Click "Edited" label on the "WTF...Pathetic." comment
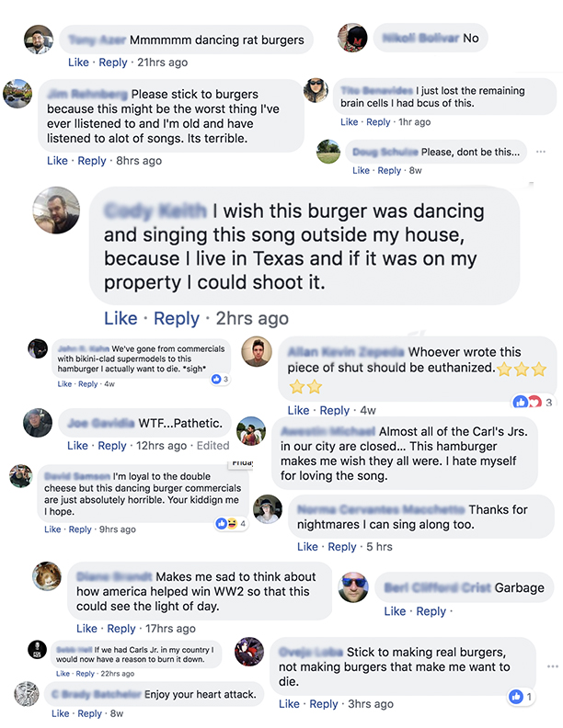This screenshot has width=563, height=728. pyautogui.click(x=213, y=446)
